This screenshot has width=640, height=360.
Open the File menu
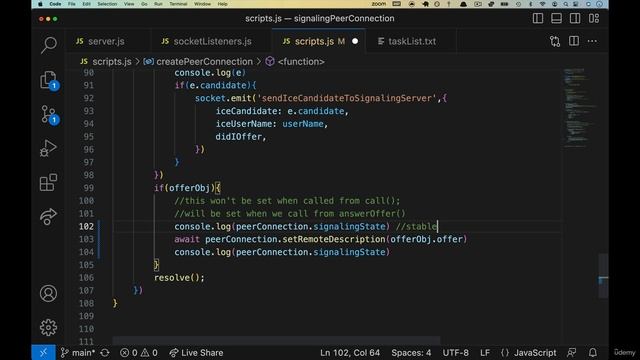[72, 4]
